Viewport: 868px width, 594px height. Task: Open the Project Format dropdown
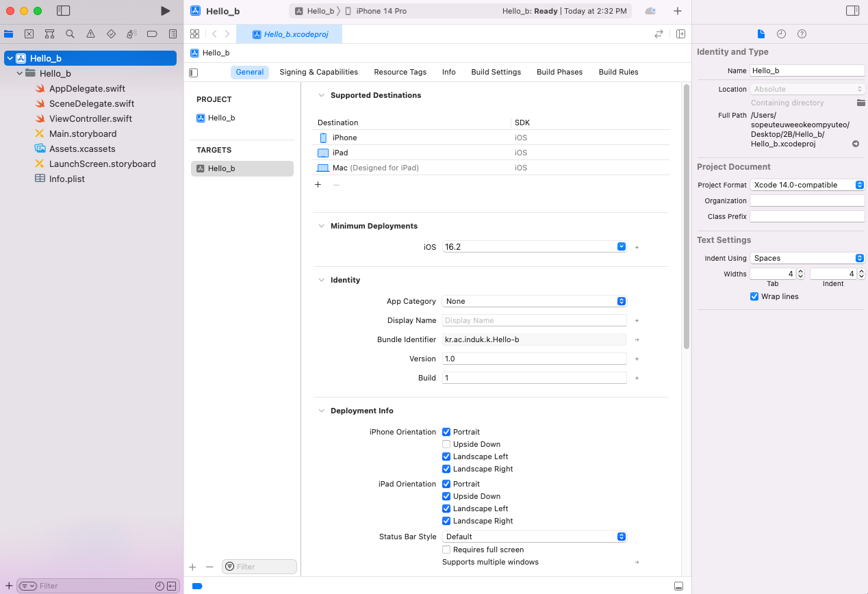tap(807, 185)
